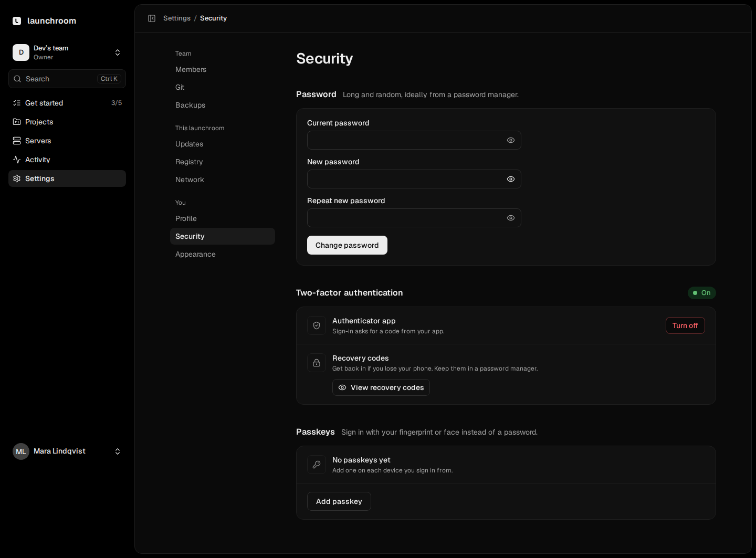The height and width of the screenshot is (558, 756).
Task: Collapse the sidebar panel icon
Action: (152, 18)
